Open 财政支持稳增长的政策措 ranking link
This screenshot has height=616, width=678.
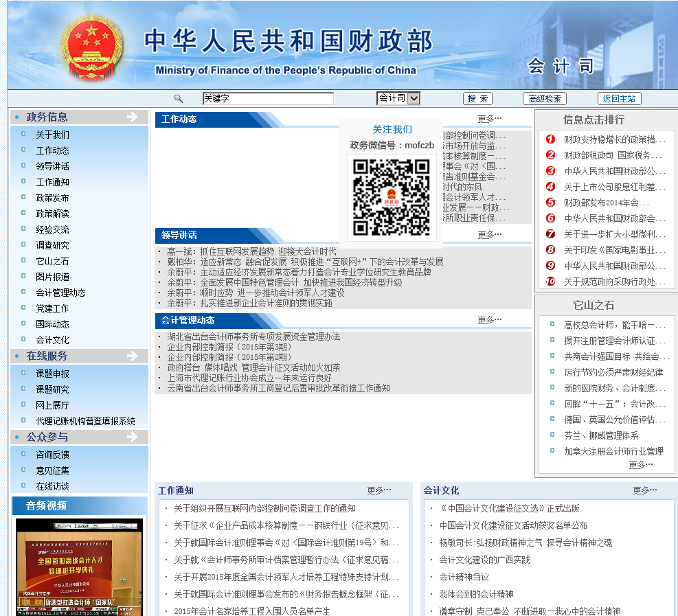[x=614, y=139]
